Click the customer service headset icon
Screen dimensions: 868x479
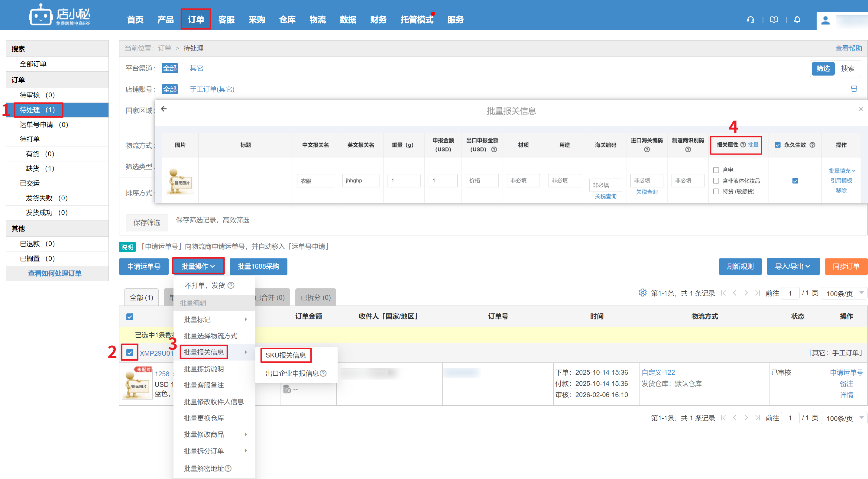(750, 20)
